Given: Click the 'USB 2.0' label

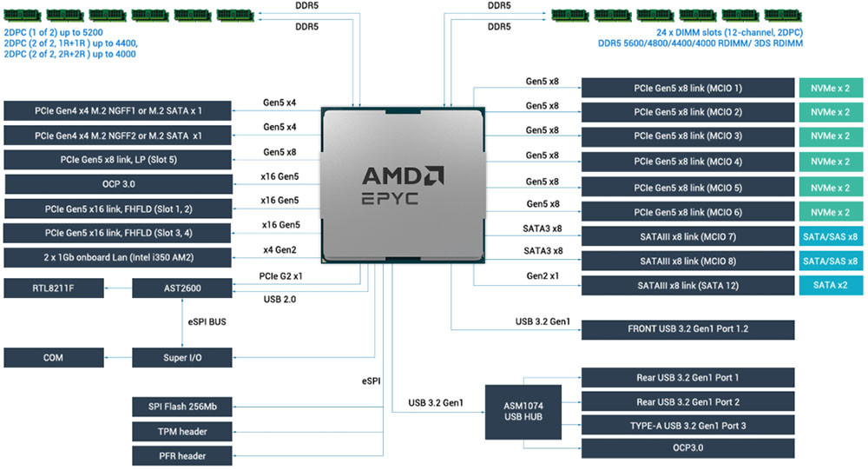Looking at the screenshot, I should [279, 300].
